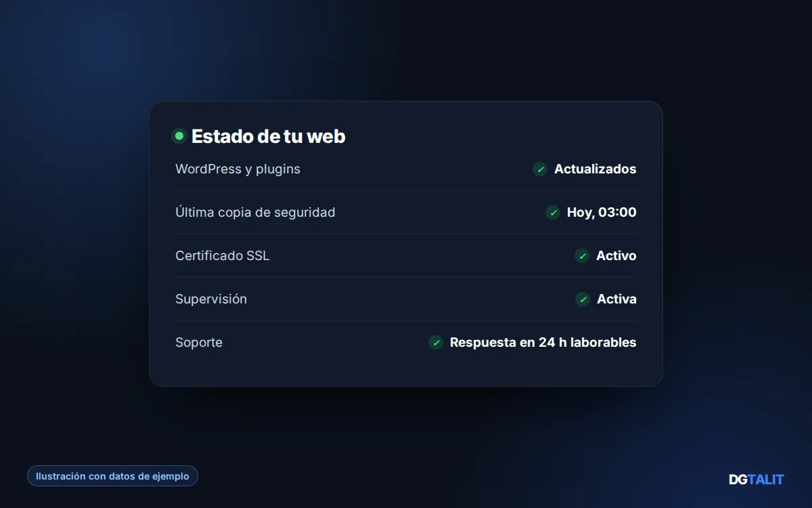Select the Soporte label
This screenshot has height=508, width=812.
199,342
